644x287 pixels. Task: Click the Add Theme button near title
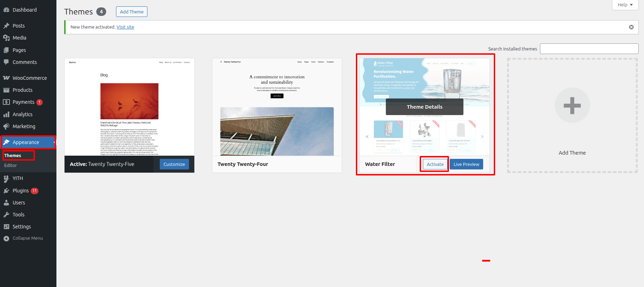(132, 12)
